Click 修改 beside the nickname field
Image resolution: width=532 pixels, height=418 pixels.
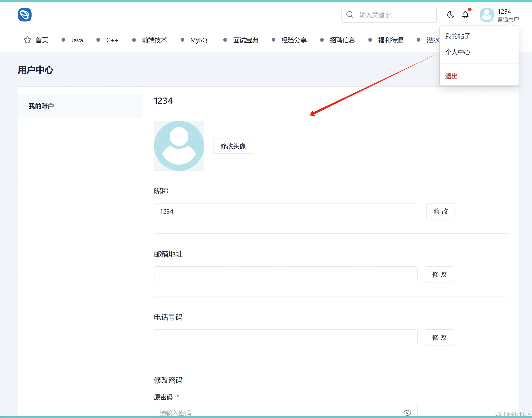[x=440, y=211]
